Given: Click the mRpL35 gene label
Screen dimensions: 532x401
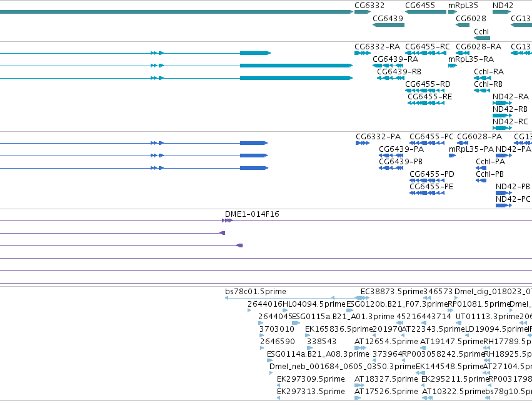Looking at the screenshot, I should point(463,6).
